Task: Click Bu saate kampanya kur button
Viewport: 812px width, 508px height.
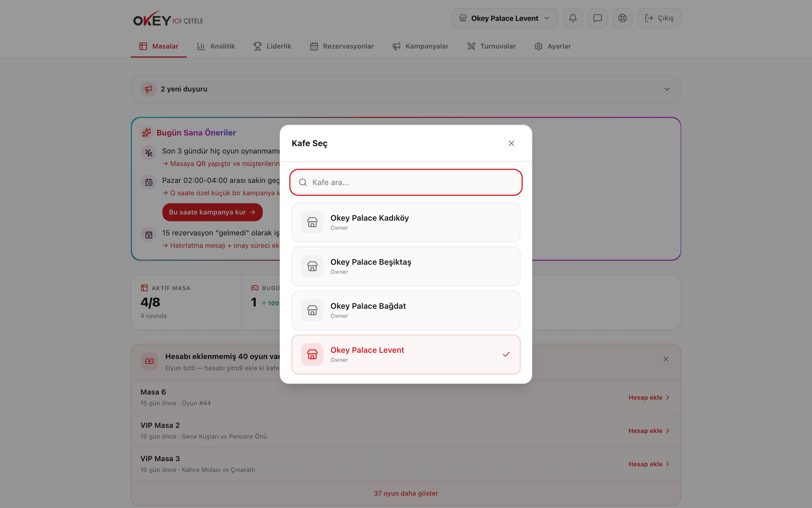Action: [x=212, y=212]
